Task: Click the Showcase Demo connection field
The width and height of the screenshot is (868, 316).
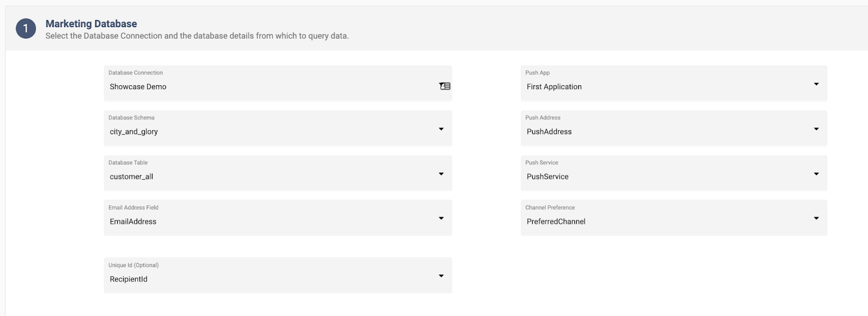Action: (278, 83)
